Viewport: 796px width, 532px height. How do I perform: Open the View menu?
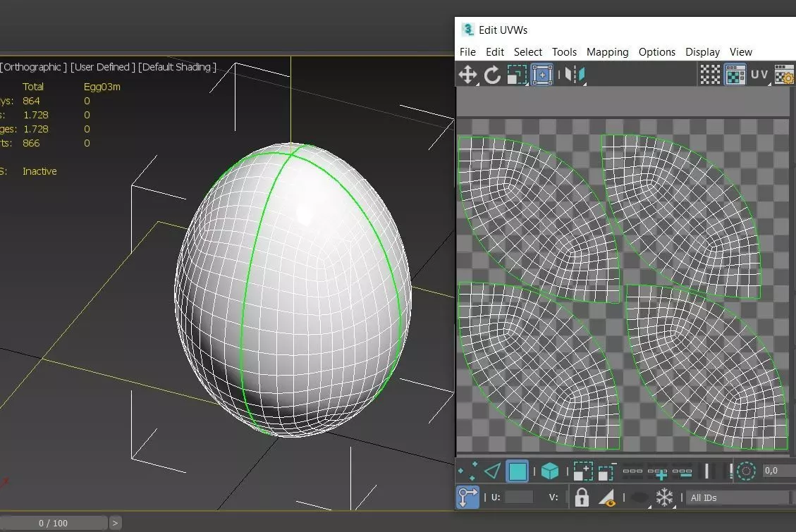(741, 51)
